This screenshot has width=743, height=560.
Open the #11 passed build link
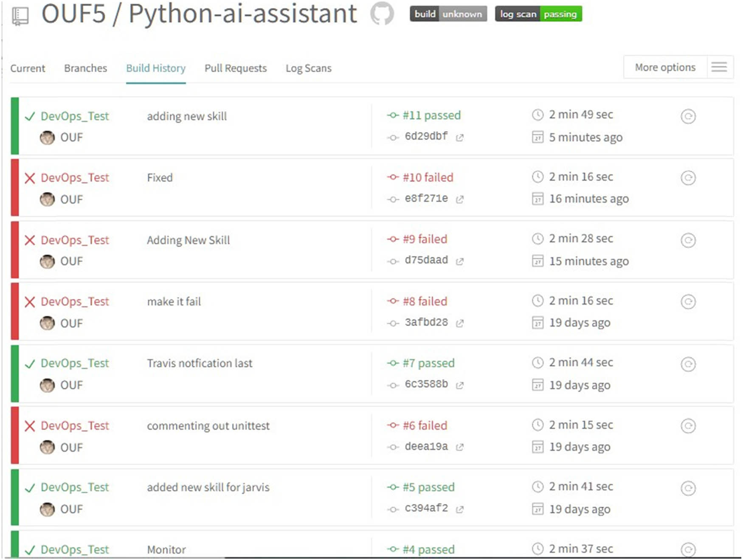pos(431,115)
